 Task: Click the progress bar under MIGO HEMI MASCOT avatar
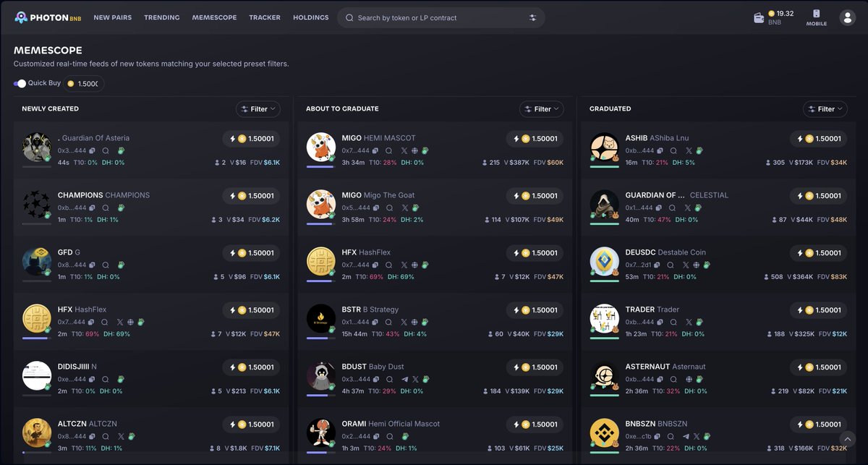(x=320, y=166)
